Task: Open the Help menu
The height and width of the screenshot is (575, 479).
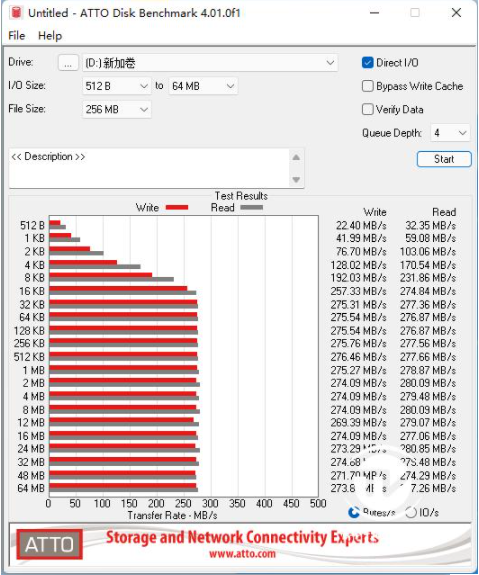Action: tap(50, 36)
